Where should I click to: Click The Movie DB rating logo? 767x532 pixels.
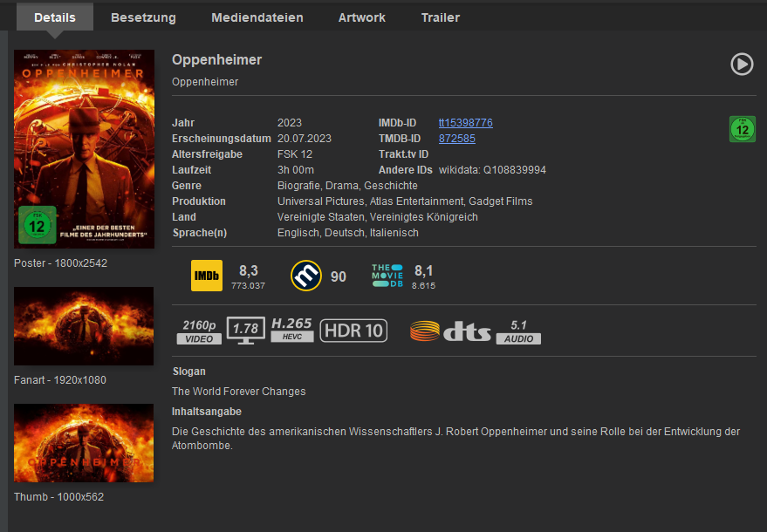[387, 276]
